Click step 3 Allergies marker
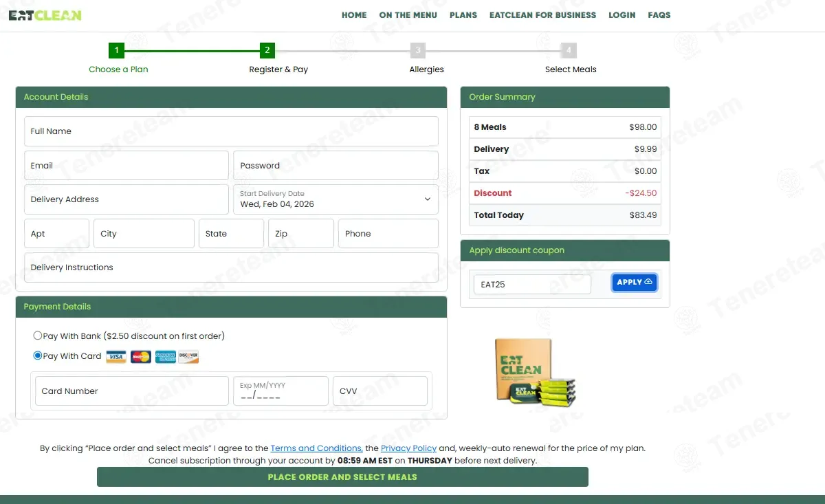825x504 pixels. tap(418, 50)
